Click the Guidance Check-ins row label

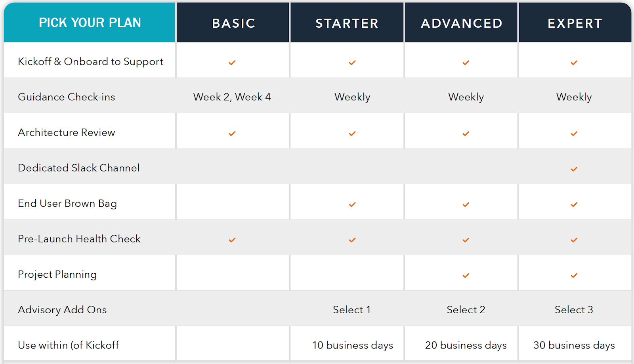67,97
